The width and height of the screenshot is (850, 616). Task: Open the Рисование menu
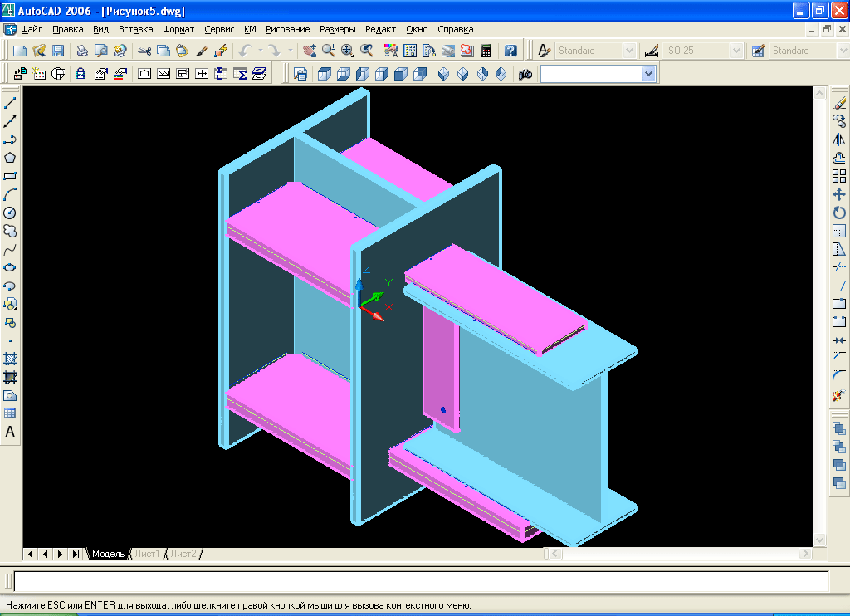point(287,29)
